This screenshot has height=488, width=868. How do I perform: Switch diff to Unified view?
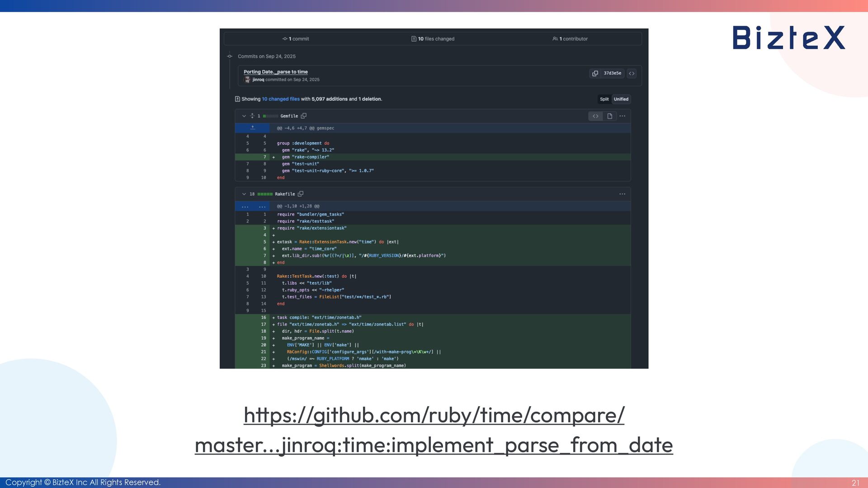pyautogui.click(x=621, y=99)
